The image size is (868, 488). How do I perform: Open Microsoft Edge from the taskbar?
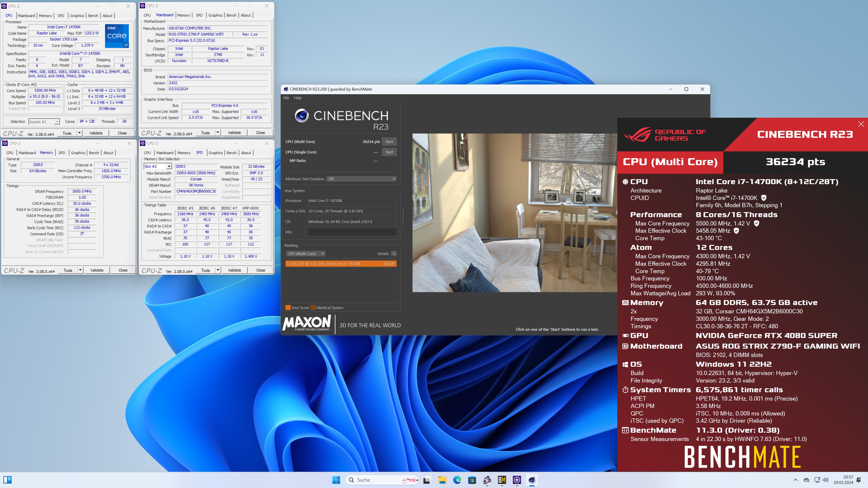point(457,480)
